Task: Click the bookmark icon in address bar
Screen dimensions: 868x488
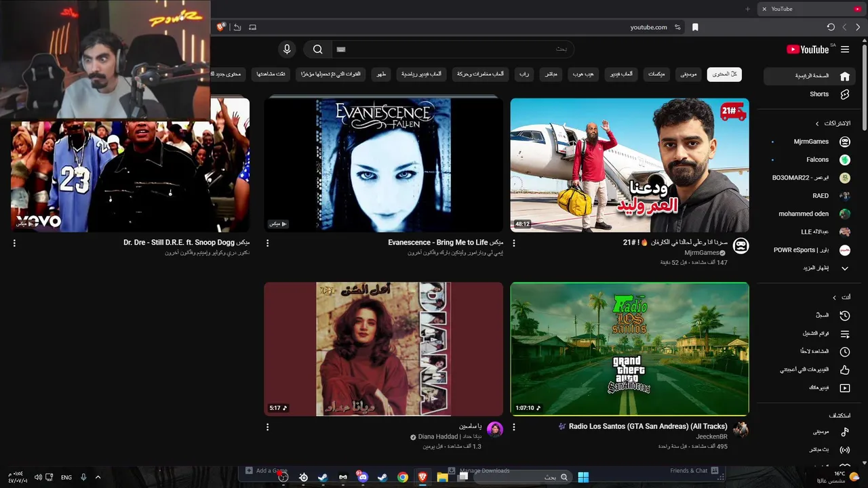Action: point(695,27)
